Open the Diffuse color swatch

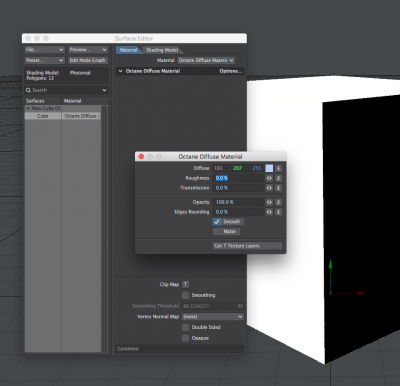269,168
